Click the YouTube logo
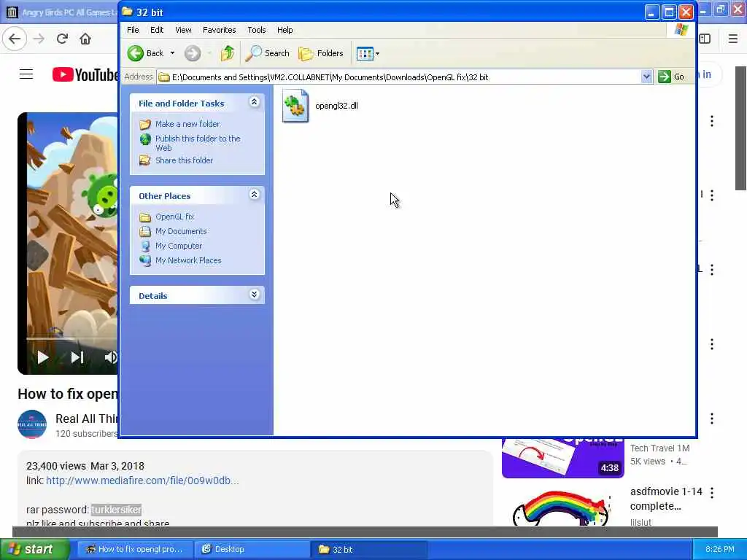The image size is (747, 560). tap(85, 75)
